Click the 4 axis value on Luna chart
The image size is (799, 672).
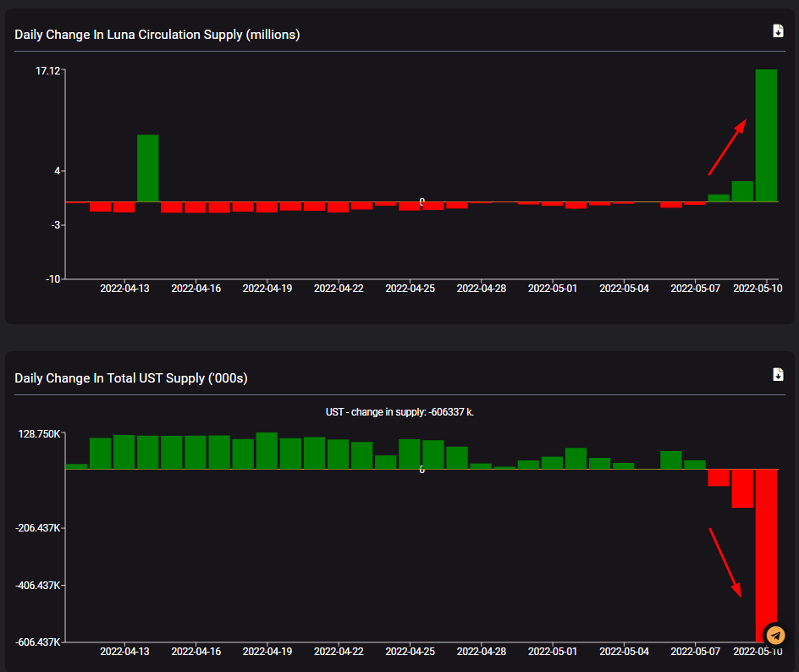(58, 171)
